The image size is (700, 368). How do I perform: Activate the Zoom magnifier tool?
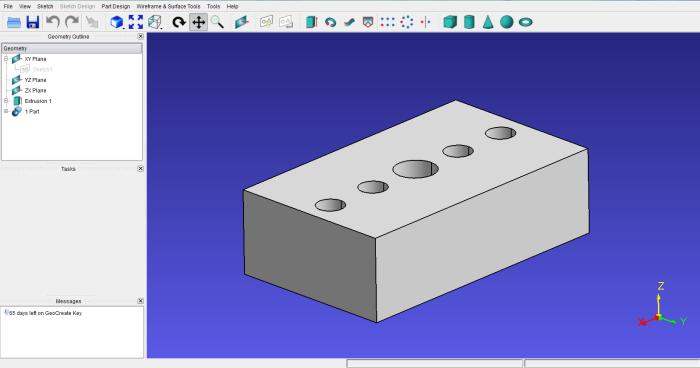tap(217, 22)
